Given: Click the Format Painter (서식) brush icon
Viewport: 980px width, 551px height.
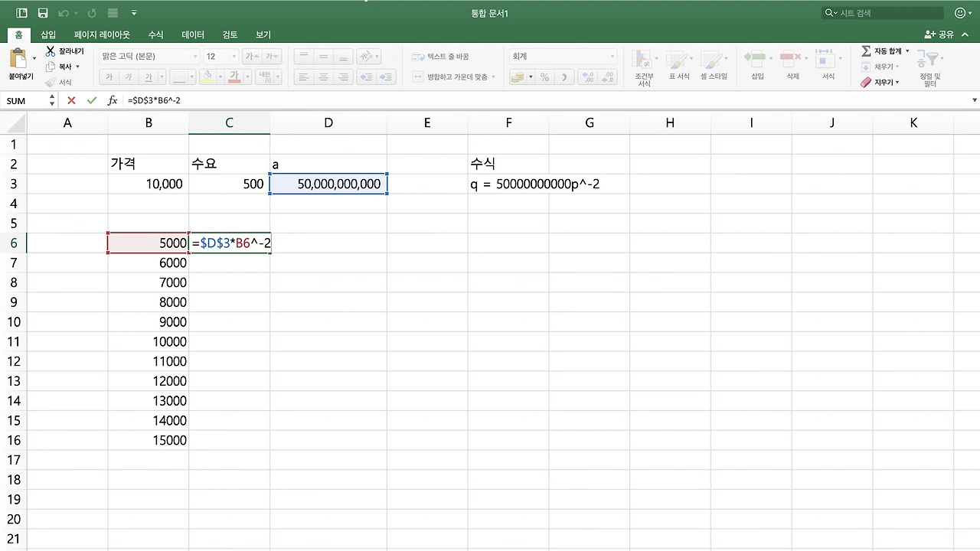Looking at the screenshot, I should [x=51, y=82].
